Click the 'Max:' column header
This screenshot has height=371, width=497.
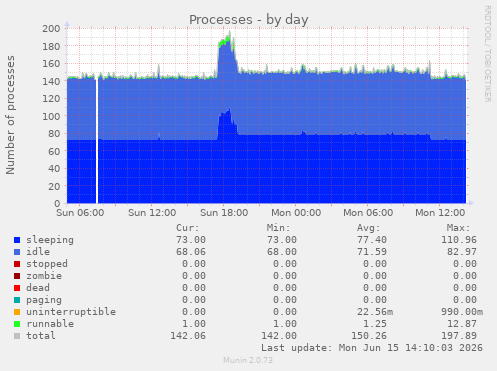(x=459, y=228)
